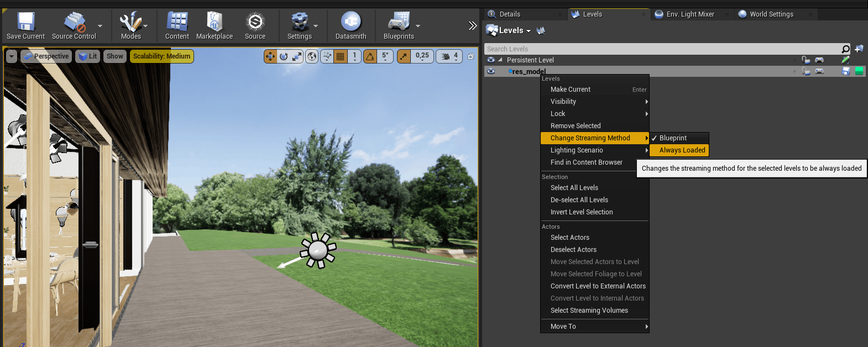Open the Modes dropdown arrow
Viewport: 868px width, 347px height.
(145, 26)
